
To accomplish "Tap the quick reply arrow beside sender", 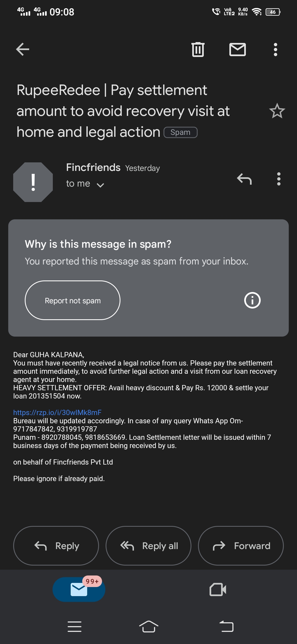I will 244,179.
